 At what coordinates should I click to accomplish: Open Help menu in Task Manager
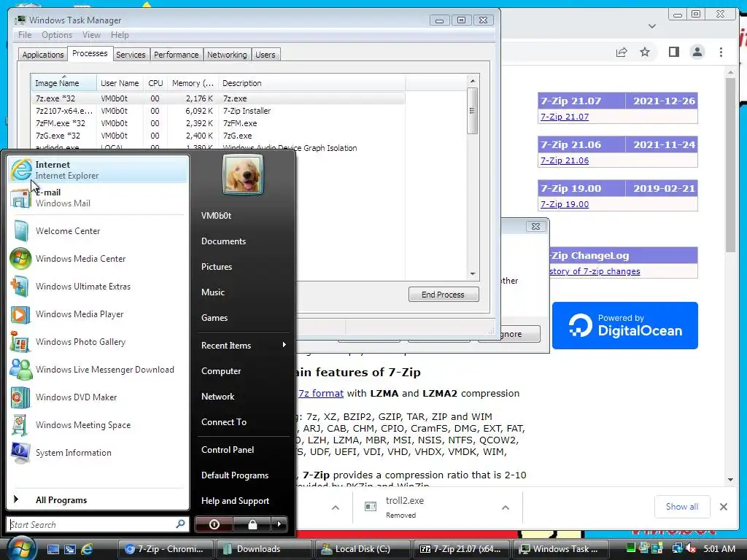click(120, 35)
